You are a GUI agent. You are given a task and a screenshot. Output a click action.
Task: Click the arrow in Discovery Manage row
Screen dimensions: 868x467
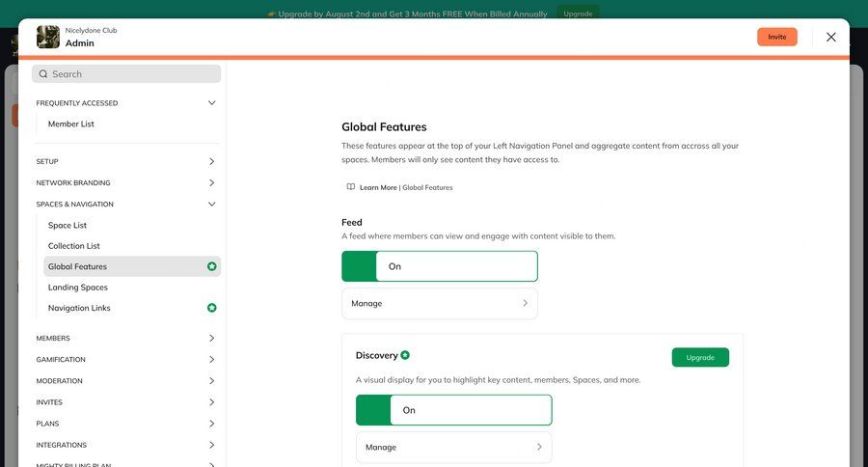coord(539,447)
